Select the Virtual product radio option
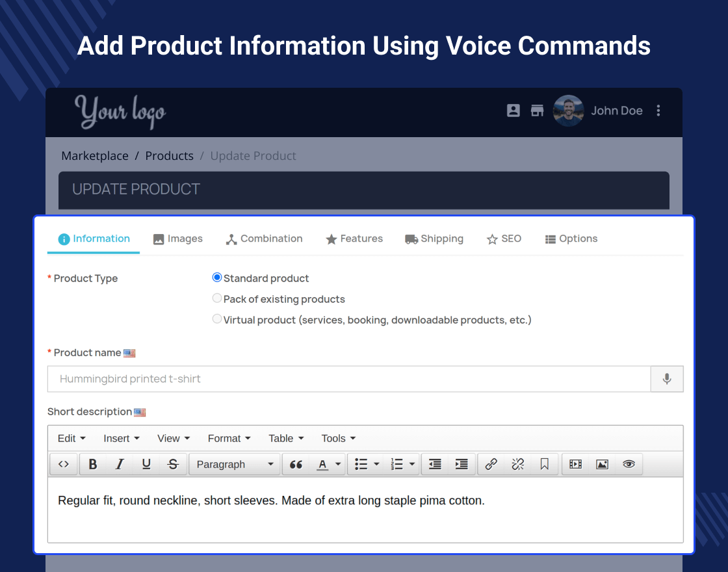 click(x=217, y=319)
